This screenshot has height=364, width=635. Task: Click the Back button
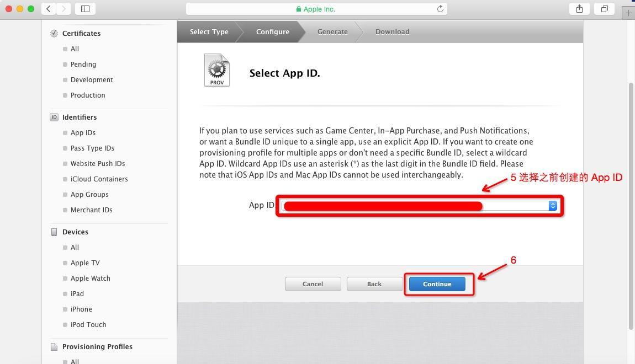(x=374, y=284)
